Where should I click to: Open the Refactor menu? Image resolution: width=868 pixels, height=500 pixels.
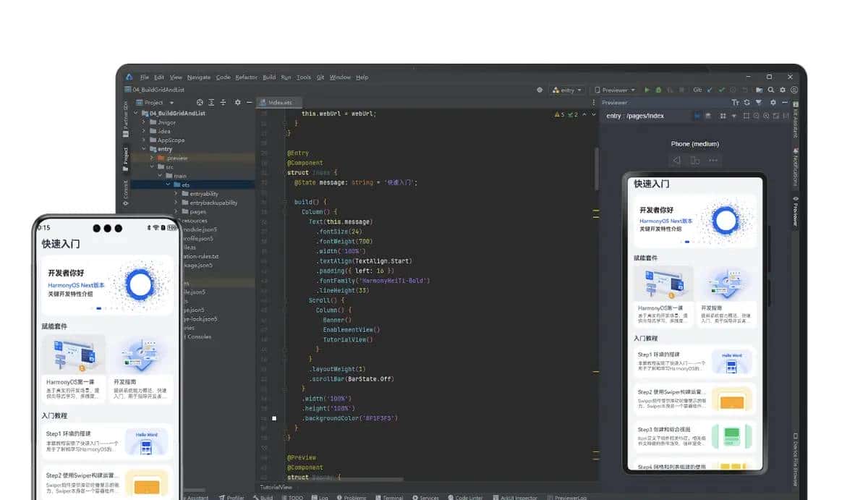point(246,77)
